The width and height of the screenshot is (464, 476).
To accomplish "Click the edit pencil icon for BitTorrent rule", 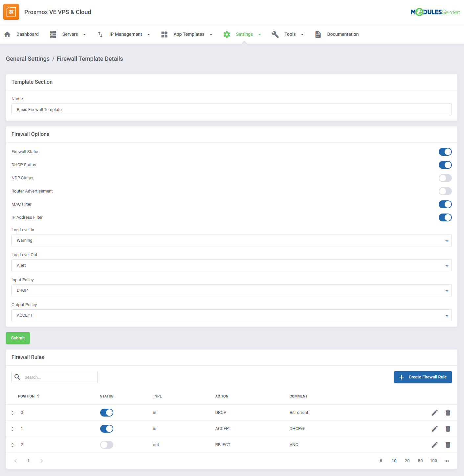I will 434,412.
